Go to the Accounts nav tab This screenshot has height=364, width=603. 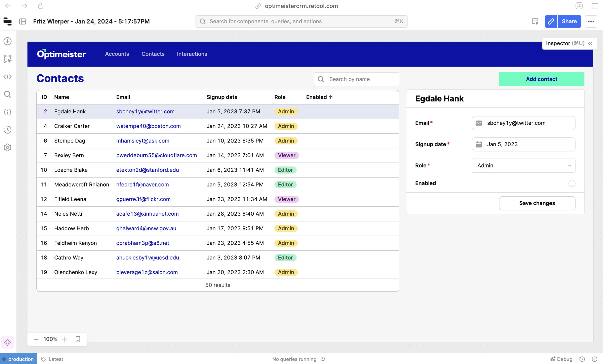click(x=117, y=54)
